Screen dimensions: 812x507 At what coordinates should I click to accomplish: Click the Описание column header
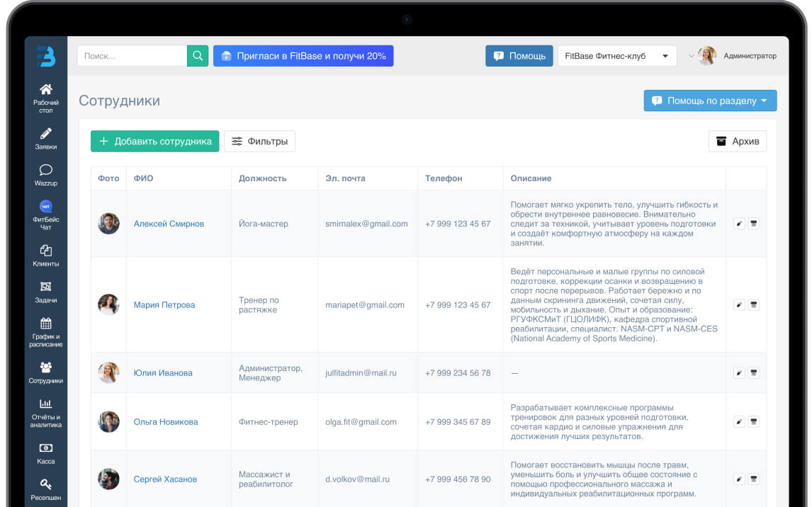click(531, 178)
